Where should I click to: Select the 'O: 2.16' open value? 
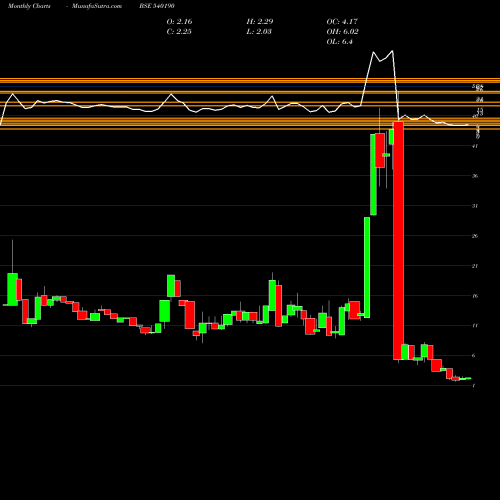(x=179, y=22)
